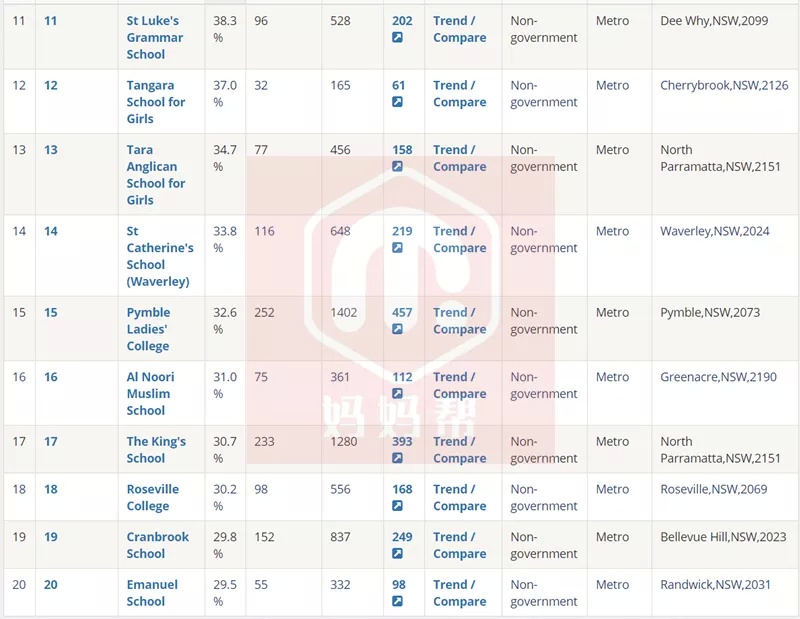
Task: Click Roseville College exam count 168
Action: [x=402, y=489]
